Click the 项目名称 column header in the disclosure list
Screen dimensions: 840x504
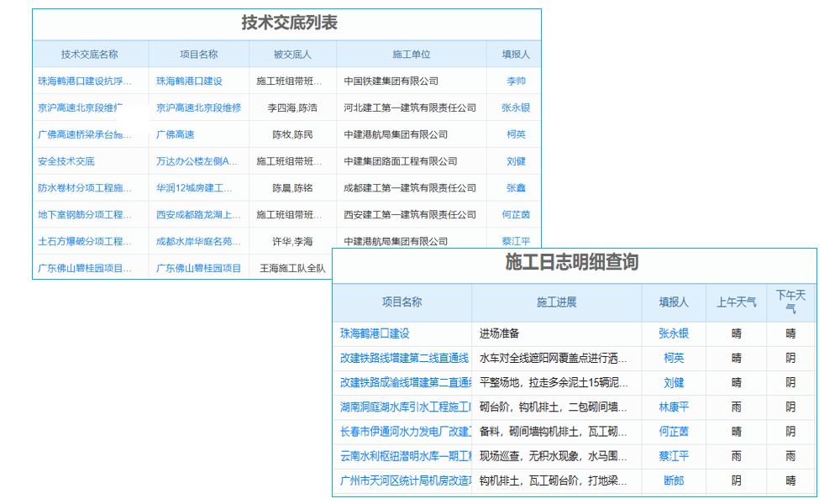pyautogui.click(x=198, y=53)
